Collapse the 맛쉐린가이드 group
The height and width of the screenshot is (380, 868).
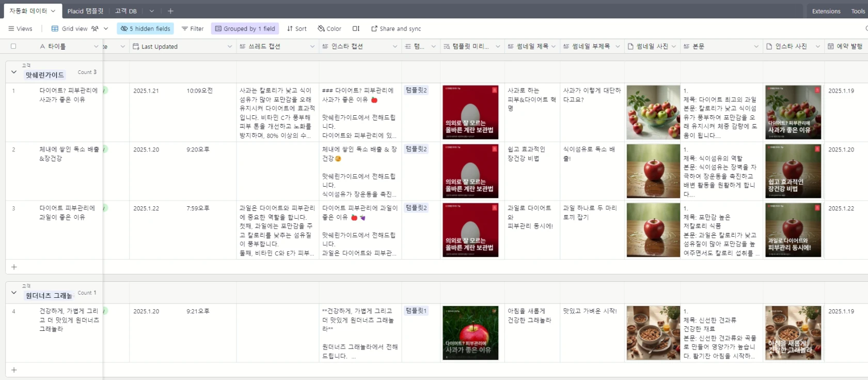coord(14,72)
